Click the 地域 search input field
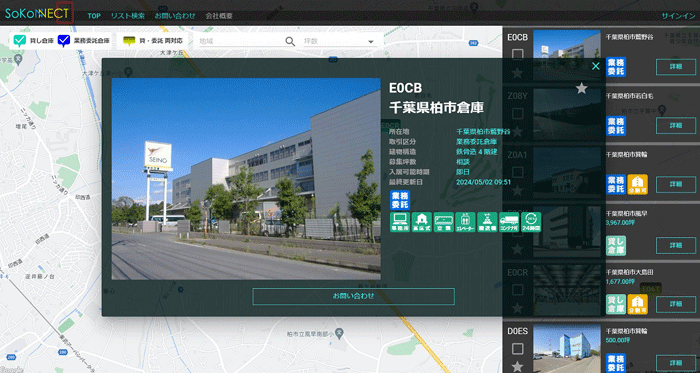 coord(242,41)
